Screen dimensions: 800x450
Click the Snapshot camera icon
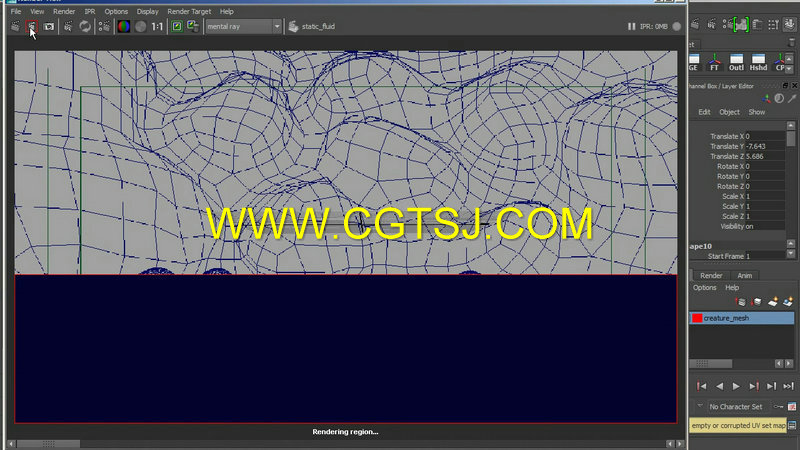pyautogui.click(x=48, y=27)
